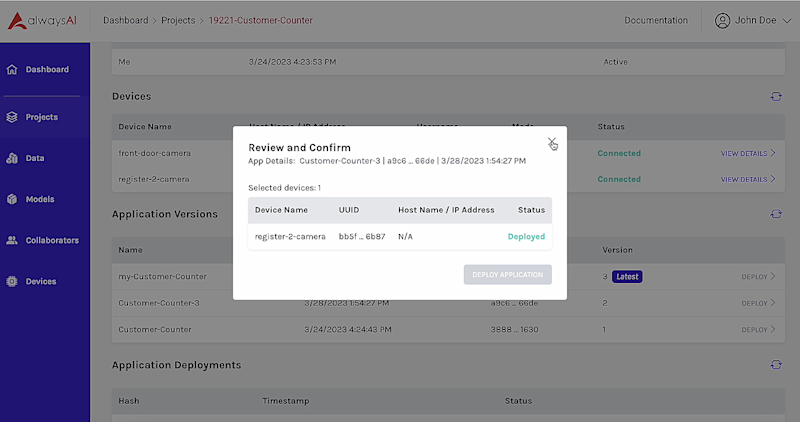Image resolution: width=800 pixels, height=422 pixels.
Task: Click the John Doe user avatar icon
Action: (722, 20)
